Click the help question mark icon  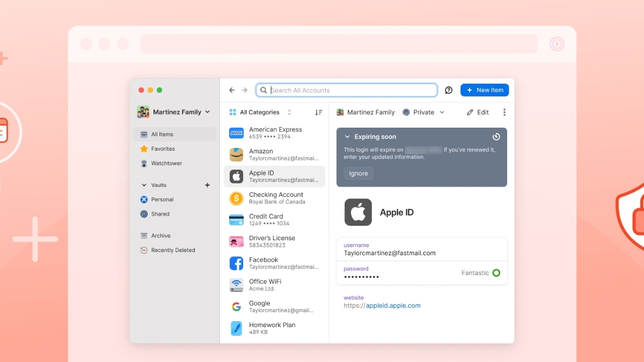pos(449,90)
